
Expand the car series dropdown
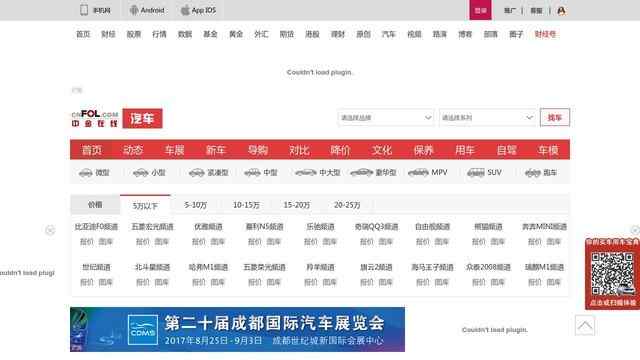click(487, 118)
